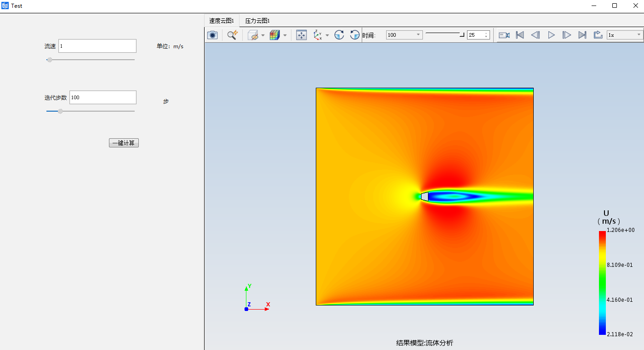Click the legend value 4.160e-01
Screen dimensions: 644x350
[x=620, y=300]
